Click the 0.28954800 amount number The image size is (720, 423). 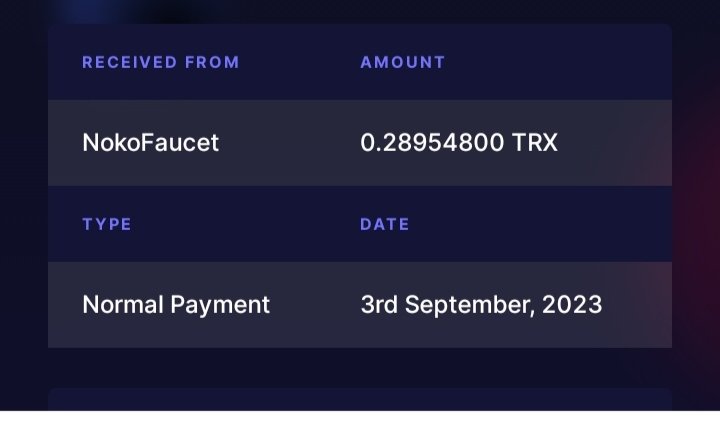[x=432, y=142]
